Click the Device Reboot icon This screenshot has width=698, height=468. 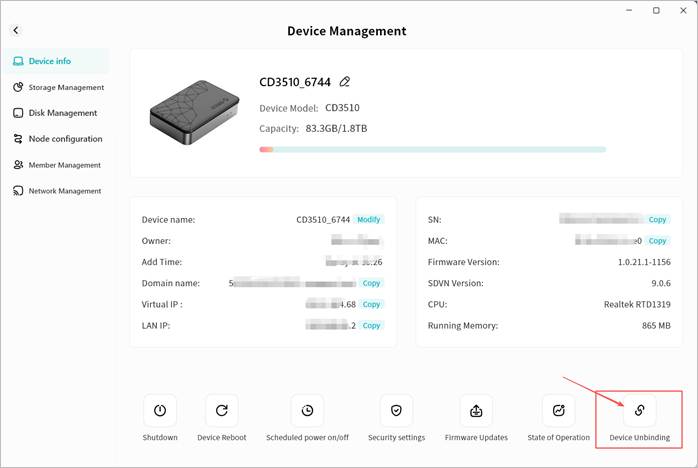221,410
